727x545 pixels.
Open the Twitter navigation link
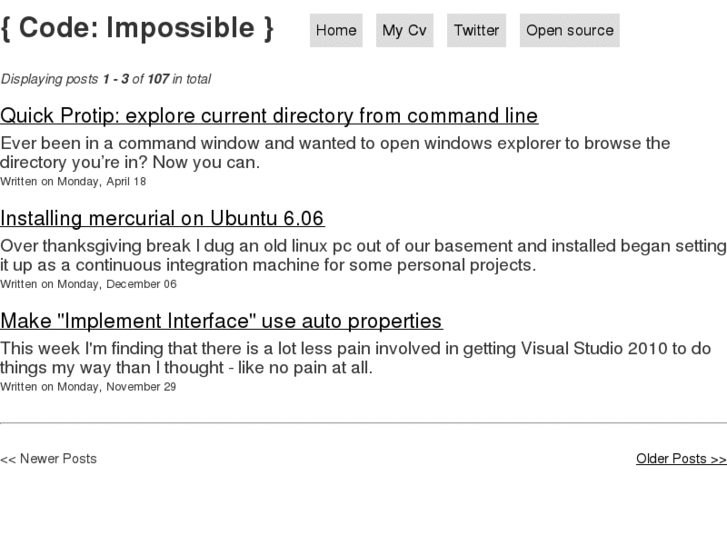[476, 30]
